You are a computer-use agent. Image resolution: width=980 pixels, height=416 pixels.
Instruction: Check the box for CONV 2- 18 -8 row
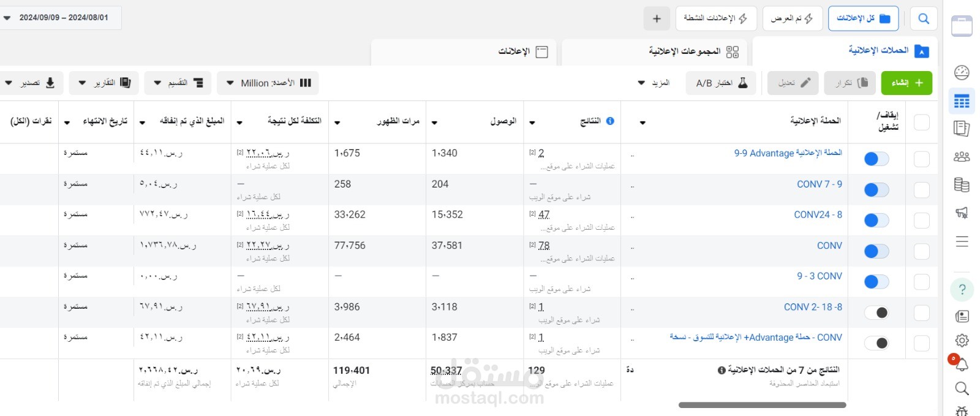[922, 313]
